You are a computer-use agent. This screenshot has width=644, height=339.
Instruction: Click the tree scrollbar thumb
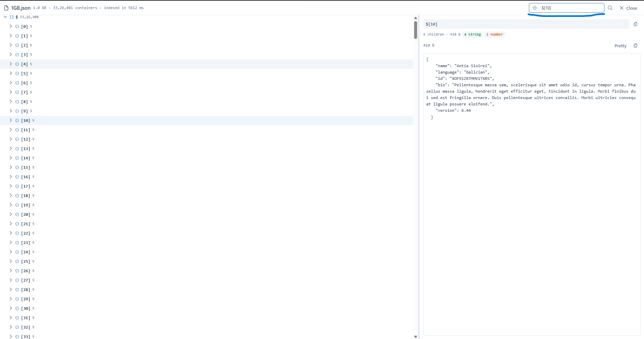click(x=415, y=30)
